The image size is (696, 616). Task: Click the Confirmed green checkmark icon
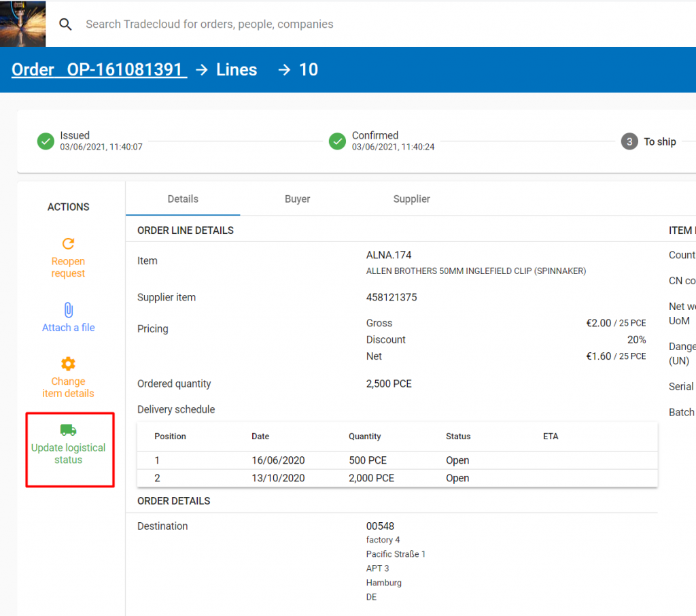pyautogui.click(x=337, y=141)
